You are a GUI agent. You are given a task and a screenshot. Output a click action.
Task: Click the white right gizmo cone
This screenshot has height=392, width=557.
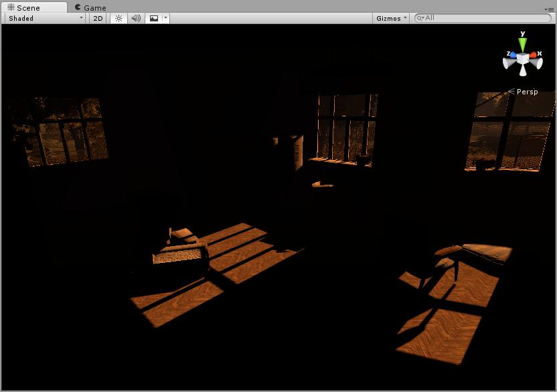tap(536, 63)
